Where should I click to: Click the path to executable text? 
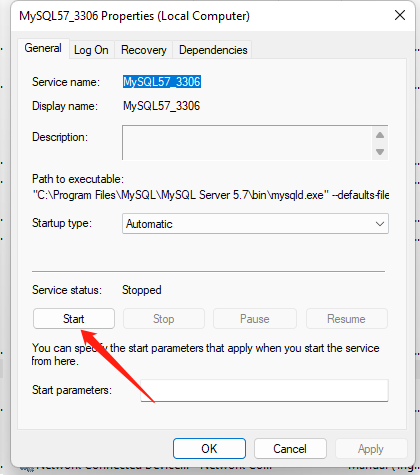pyautogui.click(x=211, y=195)
